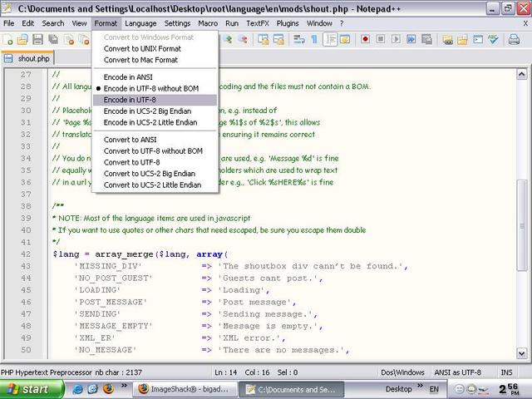Viewport: 532px width, 399px height.
Task: Click plain folder icon left of window icon
Action: click(462, 40)
